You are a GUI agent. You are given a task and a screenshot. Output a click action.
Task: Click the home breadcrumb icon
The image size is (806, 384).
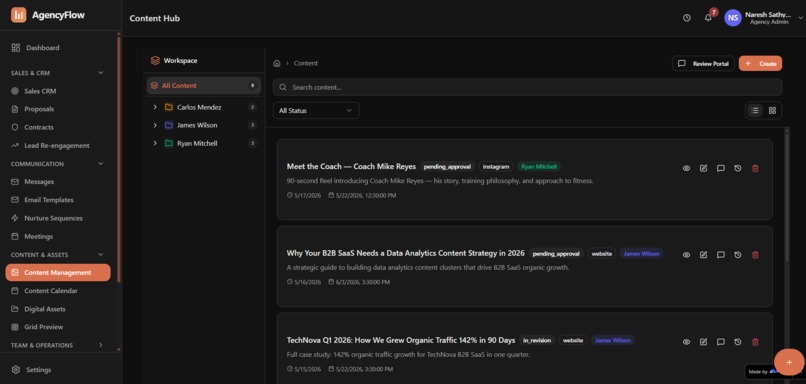(x=277, y=63)
